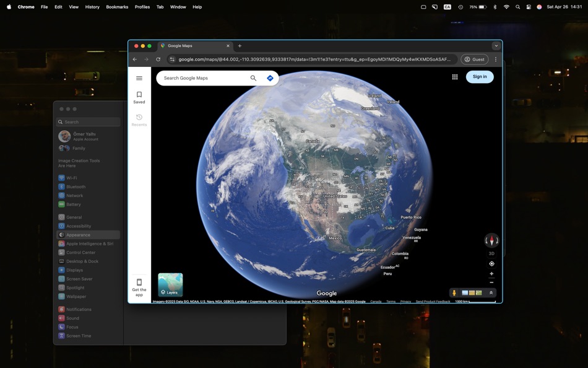This screenshot has width=588, height=368.
Task: Open the View menu
Action: pos(74,7)
